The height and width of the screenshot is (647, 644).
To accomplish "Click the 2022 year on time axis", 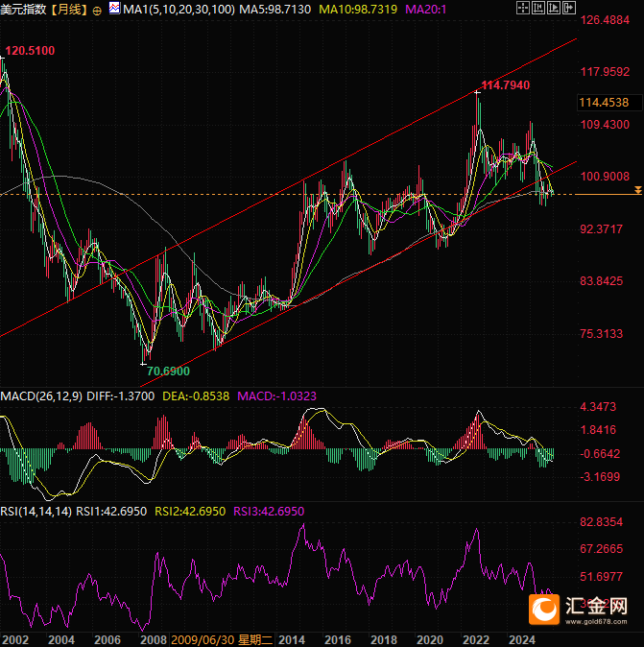I will (473, 638).
